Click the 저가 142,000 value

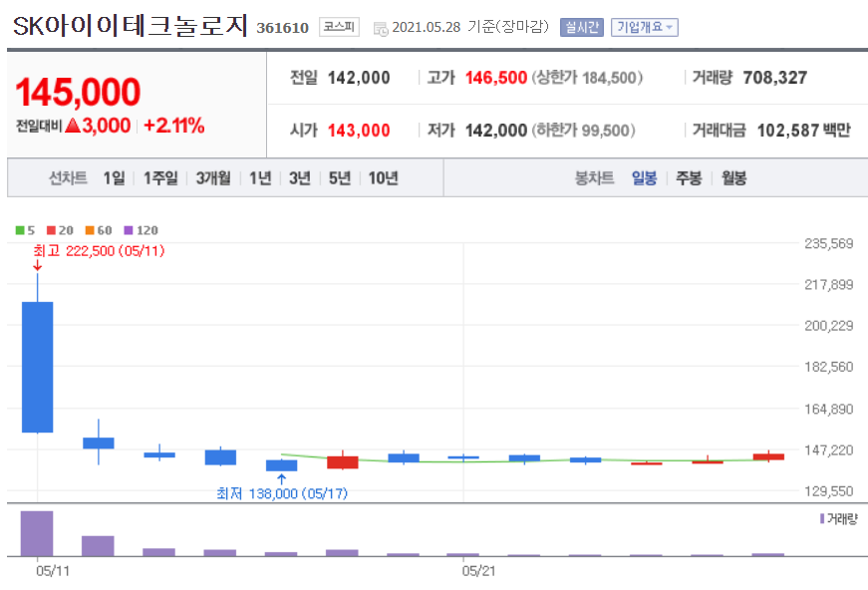pyautogui.click(x=496, y=131)
